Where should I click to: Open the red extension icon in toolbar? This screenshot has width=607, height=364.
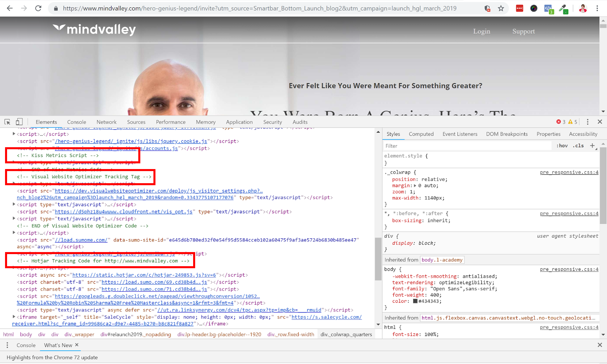point(520,8)
